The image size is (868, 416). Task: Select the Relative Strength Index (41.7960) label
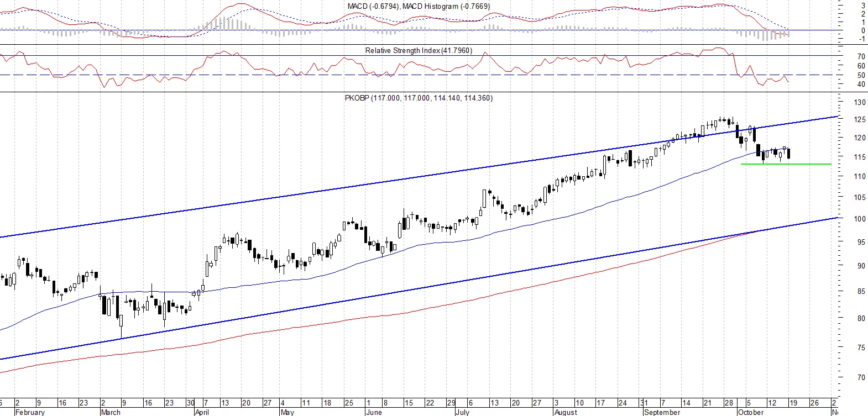[x=419, y=50]
